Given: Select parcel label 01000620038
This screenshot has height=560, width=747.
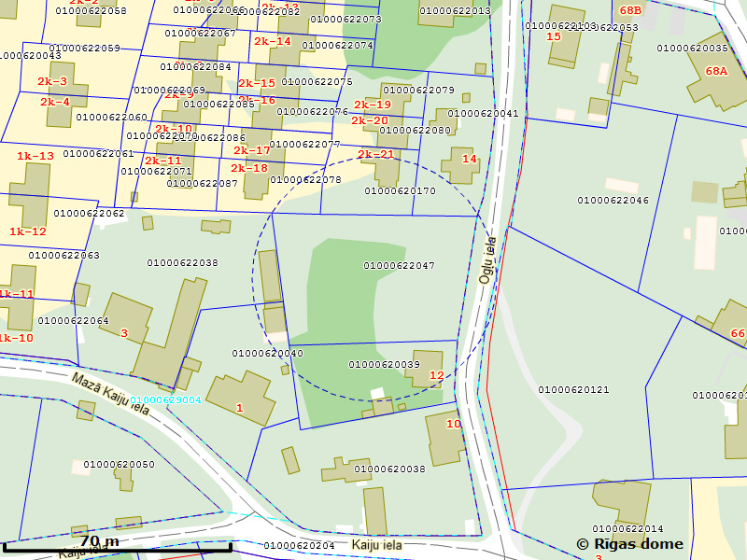Looking at the screenshot, I should pyautogui.click(x=389, y=469).
